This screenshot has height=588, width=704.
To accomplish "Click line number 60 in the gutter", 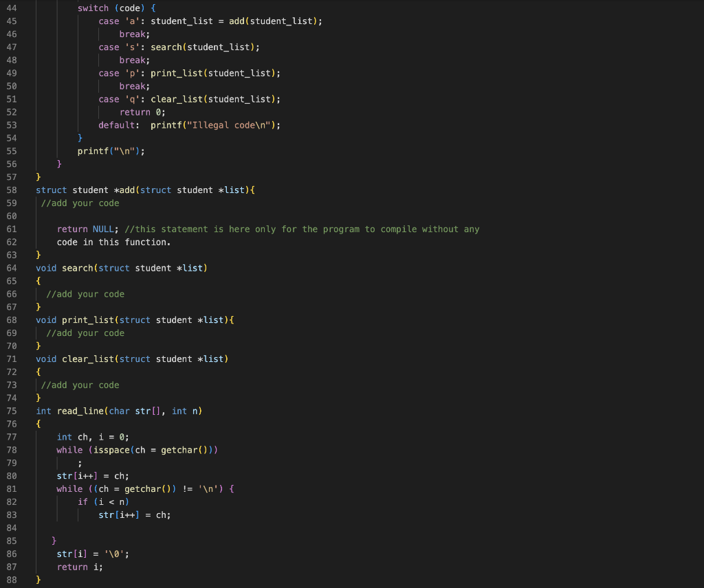I will (x=12, y=216).
